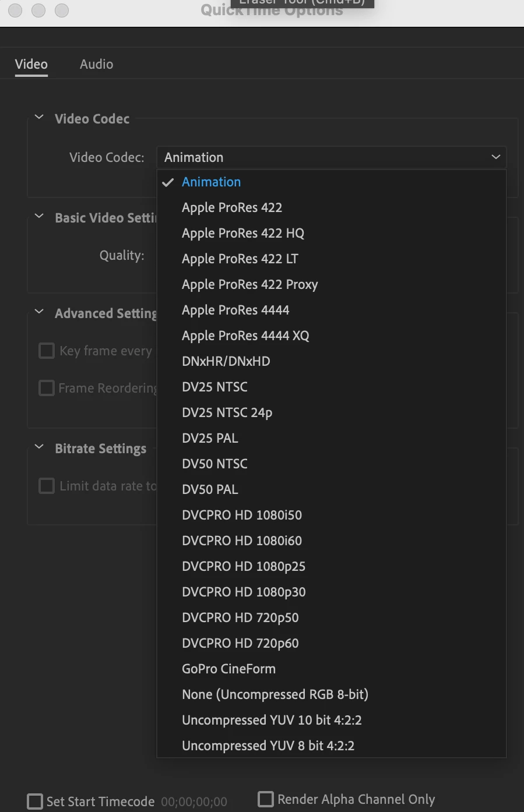Pick DVCPRO HD 1080i50 codec
This screenshot has height=812, width=524.
pyautogui.click(x=331, y=515)
